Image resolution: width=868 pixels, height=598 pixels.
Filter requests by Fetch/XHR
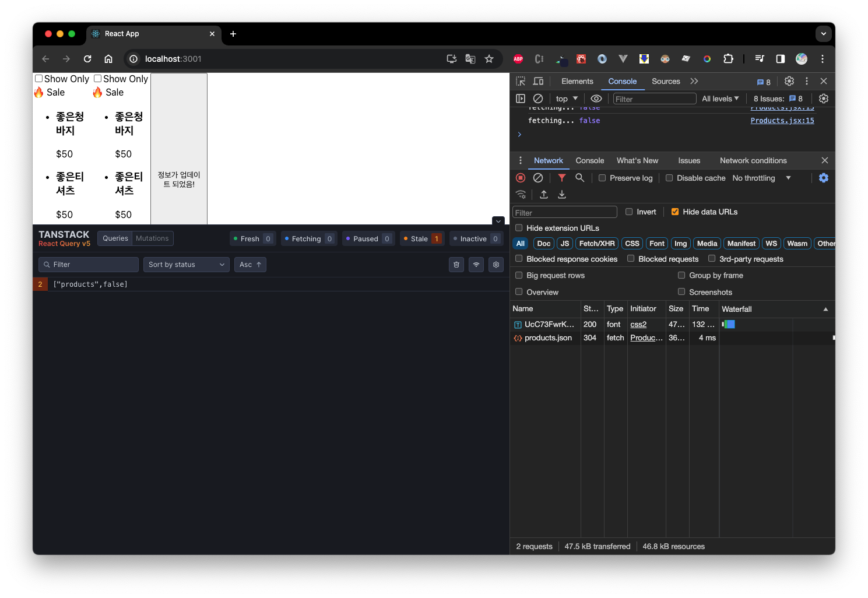pos(597,244)
